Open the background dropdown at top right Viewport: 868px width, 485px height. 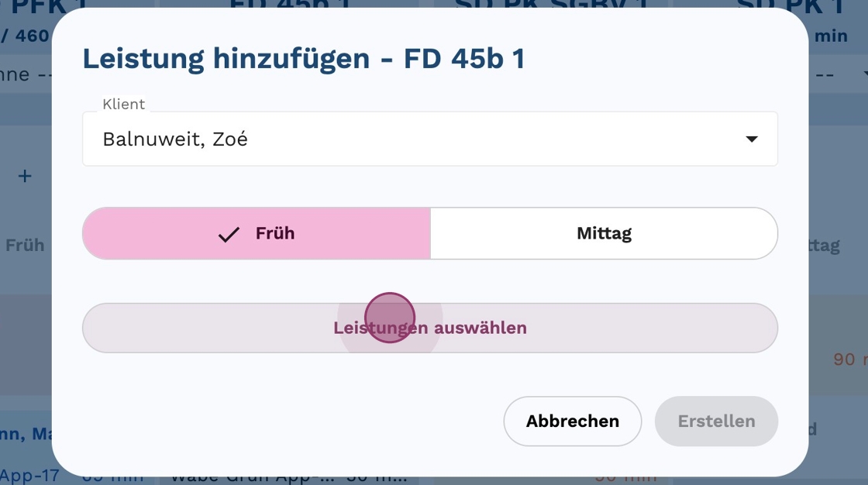point(835,74)
